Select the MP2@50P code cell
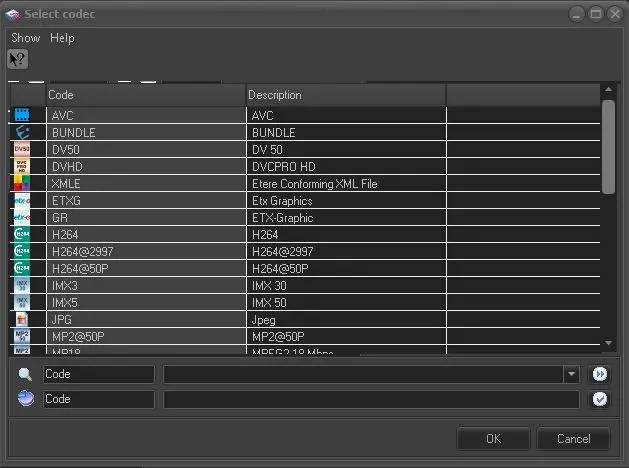629x468 pixels. (146, 336)
